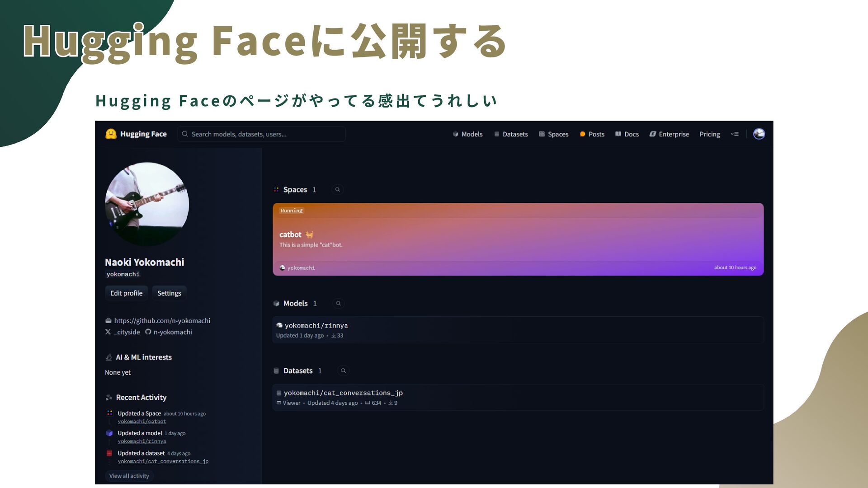
Task: Search within Spaces using magnifier icon
Action: click(337, 190)
